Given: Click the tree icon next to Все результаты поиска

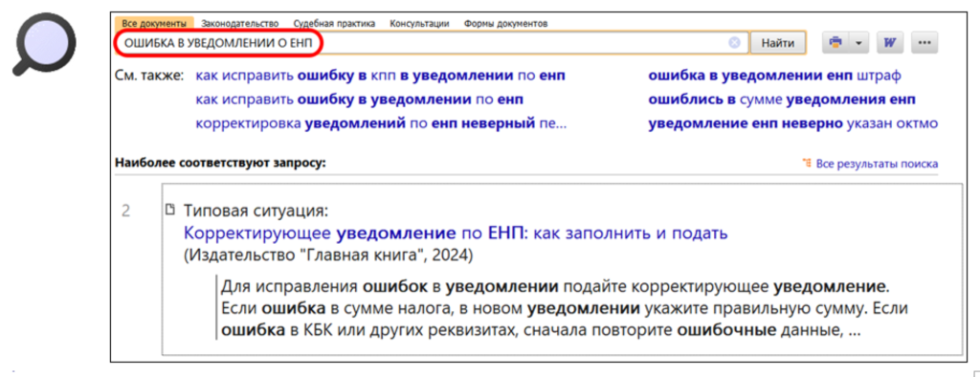Looking at the screenshot, I should [x=807, y=164].
